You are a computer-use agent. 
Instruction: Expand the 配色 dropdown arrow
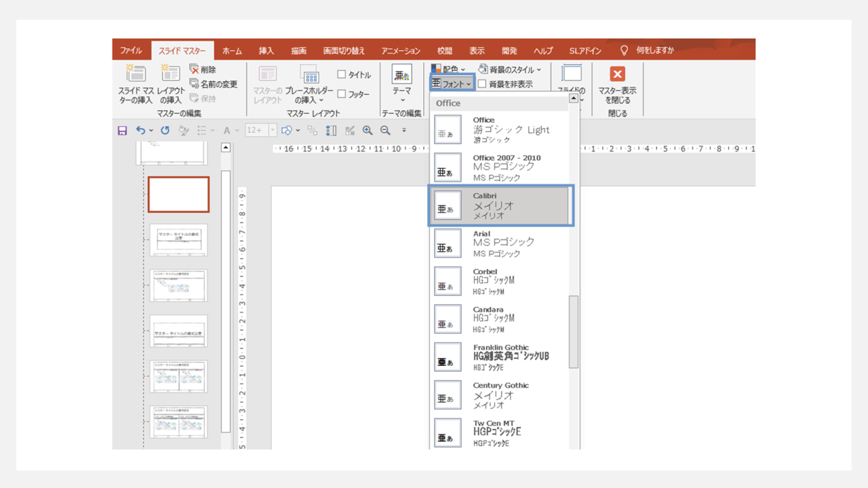point(463,70)
